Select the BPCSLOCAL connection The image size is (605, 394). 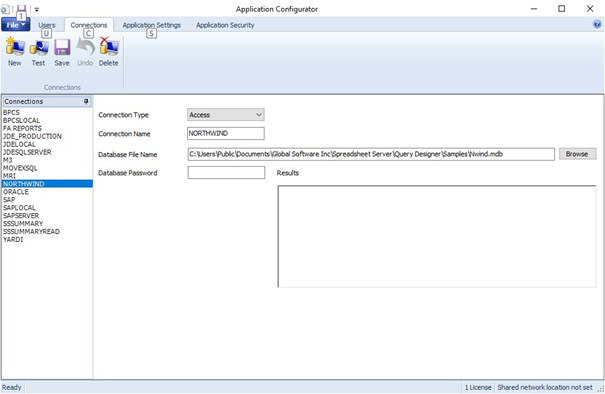coord(47,120)
